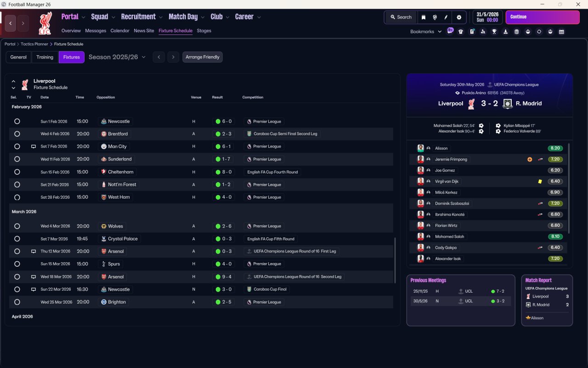The image size is (588, 368).
Task: Select the radio button for the Cheltenham fixture
Action: click(x=17, y=172)
